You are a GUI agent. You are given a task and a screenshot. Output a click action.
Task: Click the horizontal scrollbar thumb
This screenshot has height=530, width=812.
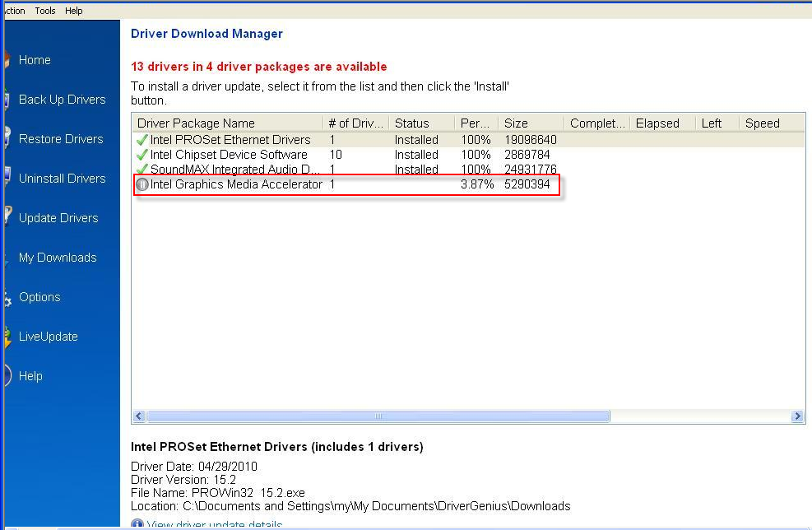[378, 416]
